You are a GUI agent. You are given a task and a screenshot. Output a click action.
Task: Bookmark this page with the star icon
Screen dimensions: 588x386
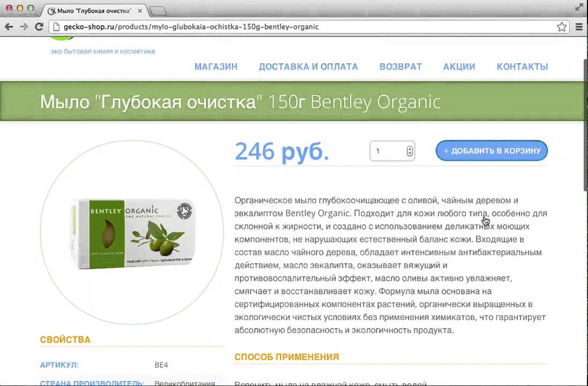pos(561,27)
